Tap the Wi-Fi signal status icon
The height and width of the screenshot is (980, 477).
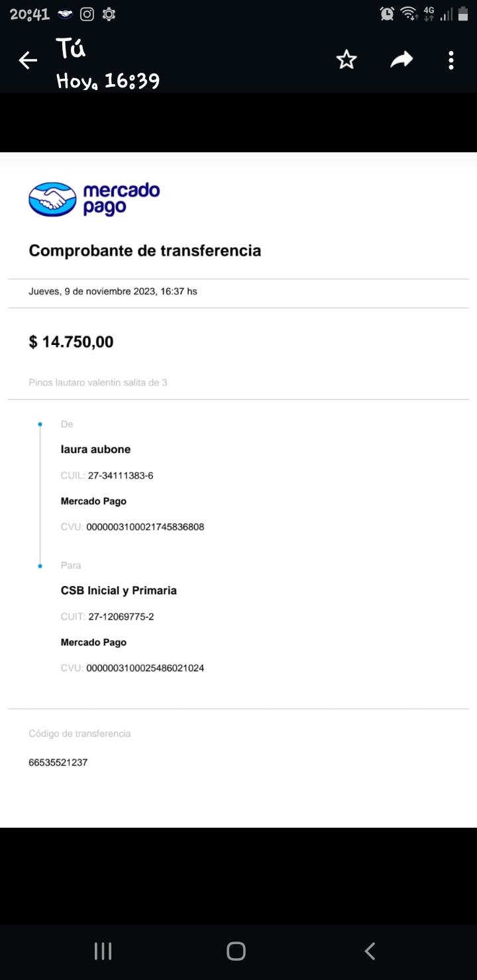coord(409,14)
